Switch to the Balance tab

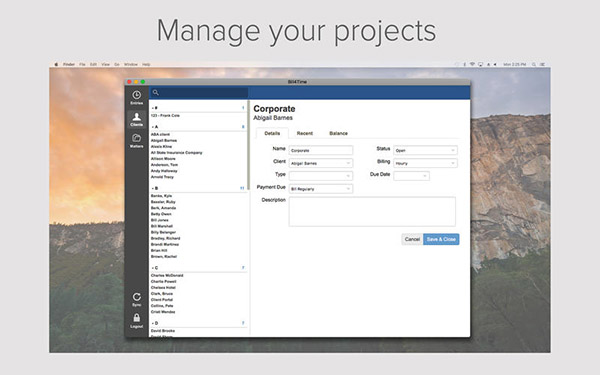click(x=338, y=133)
